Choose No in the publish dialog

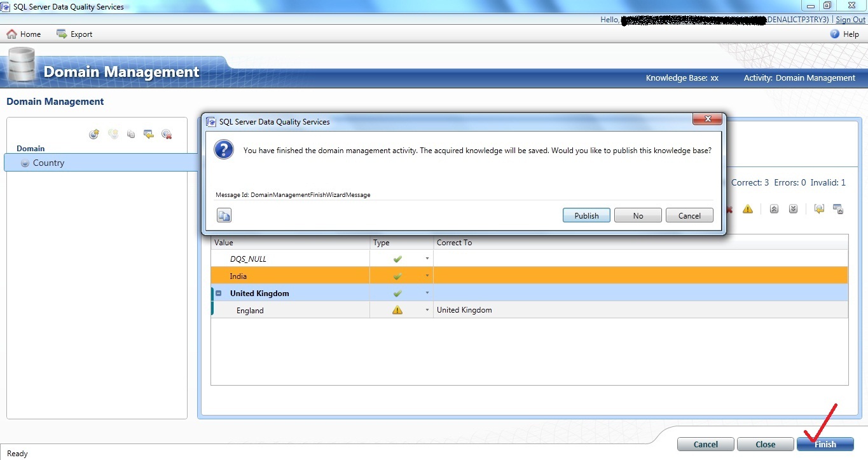pyautogui.click(x=638, y=215)
